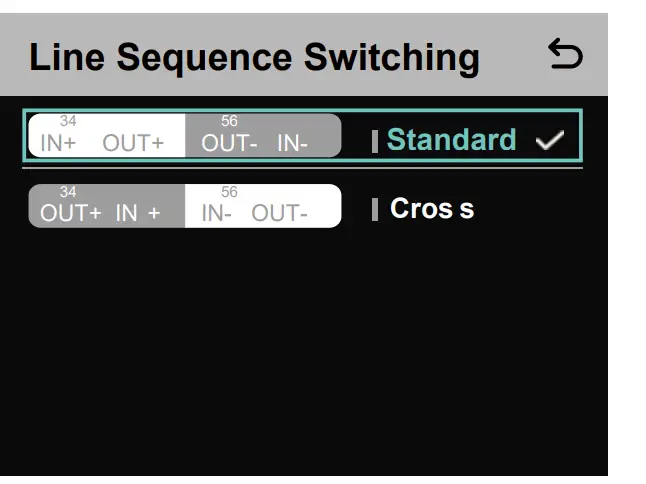The width and height of the screenshot is (646, 484).
Task: Click the IN+ label in Standard diagram
Action: (x=58, y=143)
